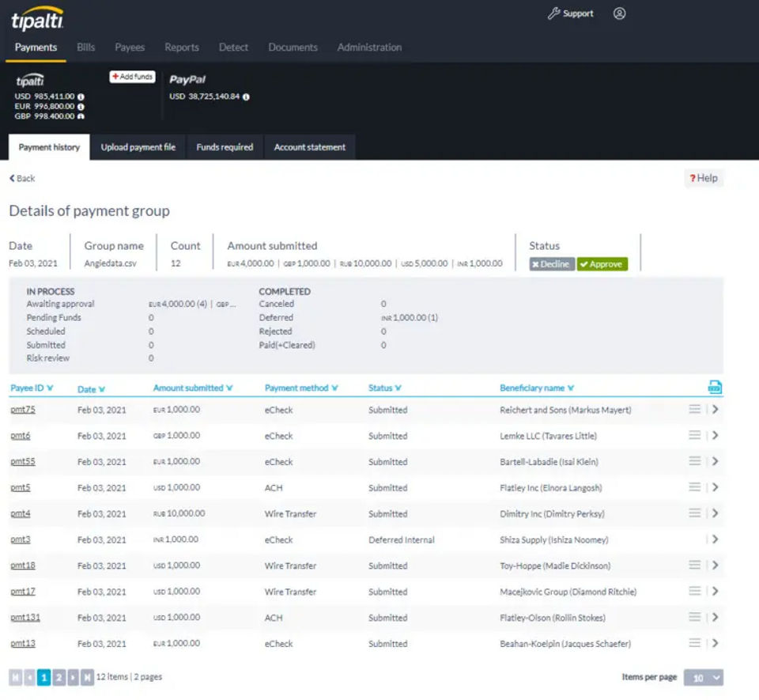Click info icon next to EUR 996,800.00
Image resolution: width=759 pixels, height=700 pixels.
[81, 107]
